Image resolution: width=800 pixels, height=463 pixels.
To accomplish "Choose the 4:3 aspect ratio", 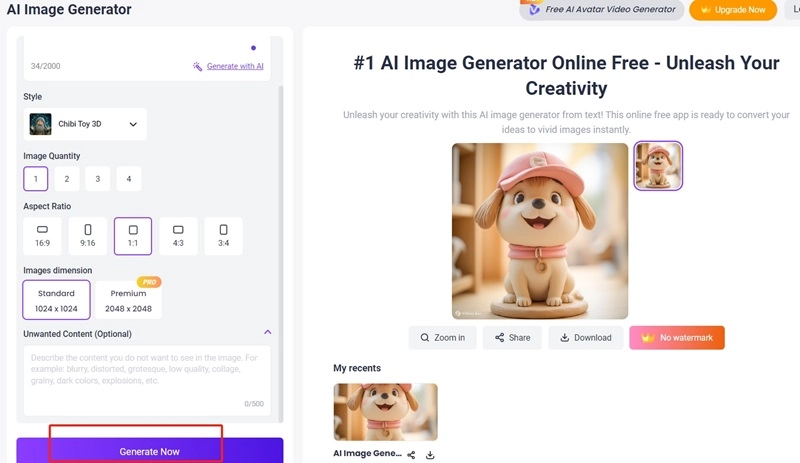I will point(178,236).
